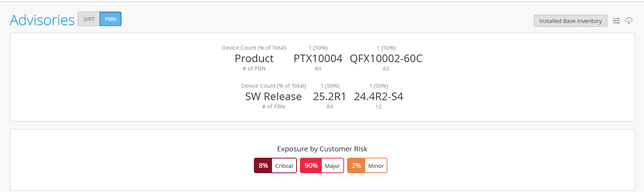Viewport: 644px width, 192px height.
Task: Filter by Minor 2% risk badge
Action: pyautogui.click(x=367, y=166)
